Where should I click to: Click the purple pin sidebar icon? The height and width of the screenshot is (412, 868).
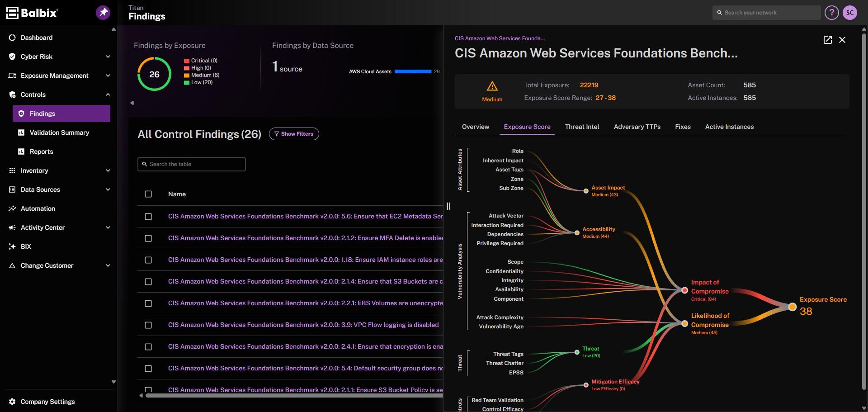click(x=103, y=12)
